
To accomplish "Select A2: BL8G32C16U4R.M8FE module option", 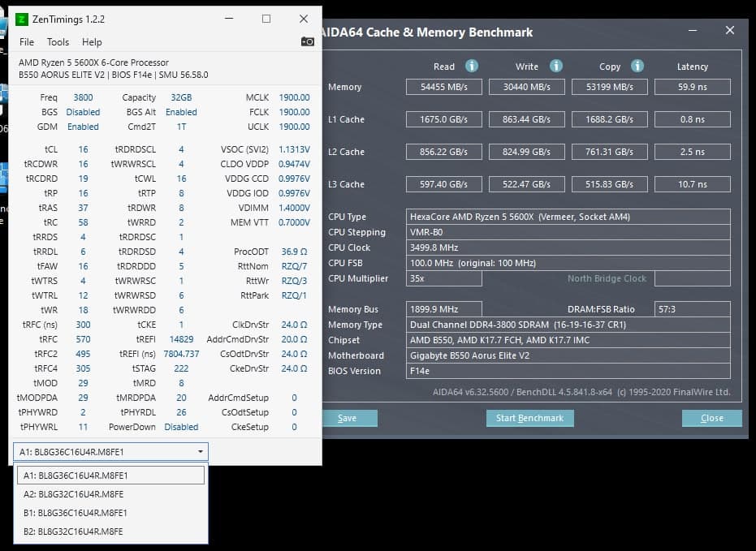I will pos(111,494).
